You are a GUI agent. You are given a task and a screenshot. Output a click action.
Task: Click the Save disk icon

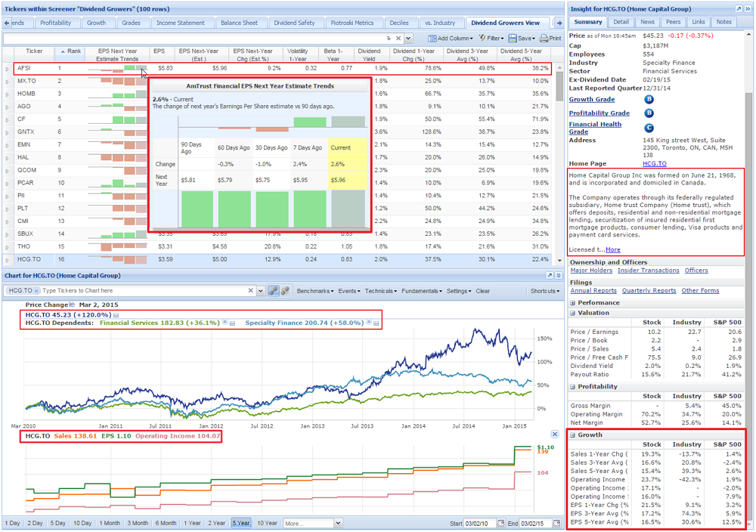tap(513, 39)
